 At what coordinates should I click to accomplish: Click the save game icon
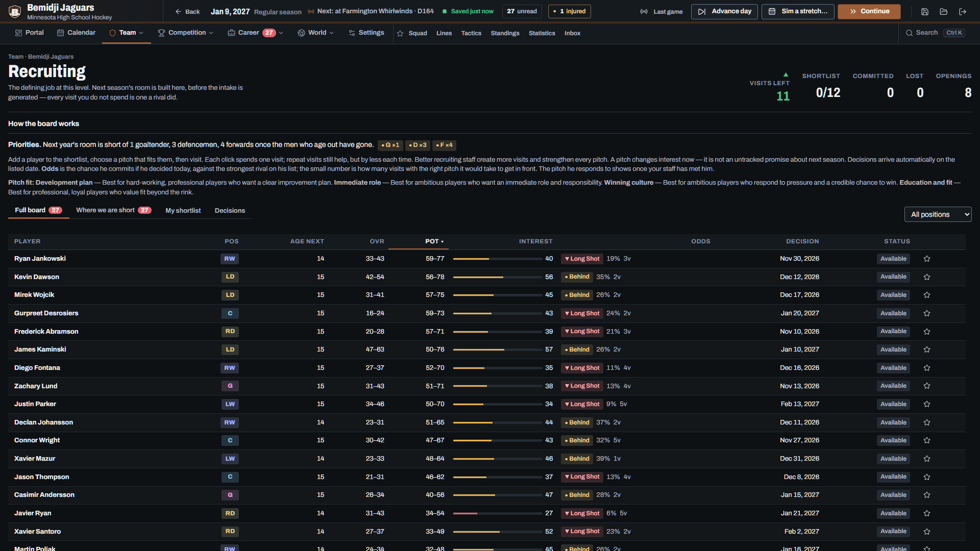point(924,11)
